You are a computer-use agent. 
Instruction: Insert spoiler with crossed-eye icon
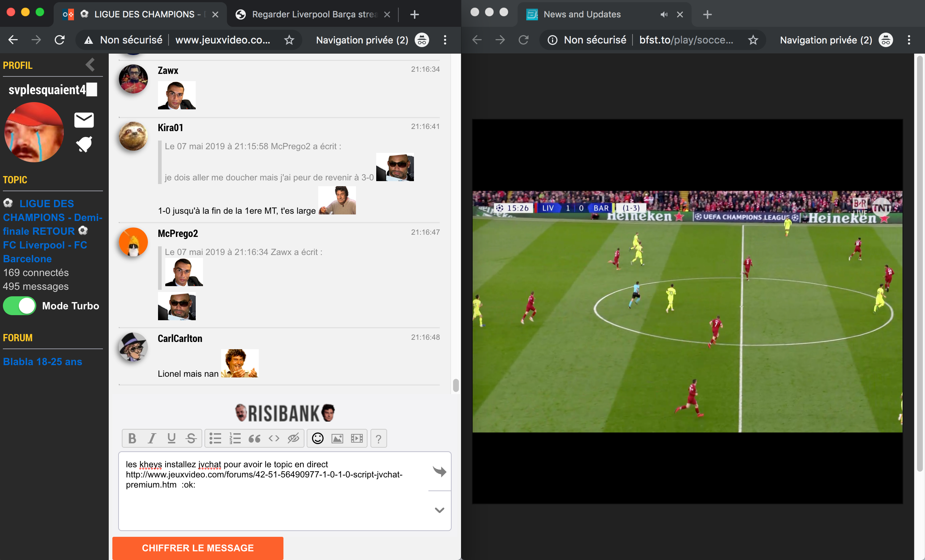tap(293, 438)
